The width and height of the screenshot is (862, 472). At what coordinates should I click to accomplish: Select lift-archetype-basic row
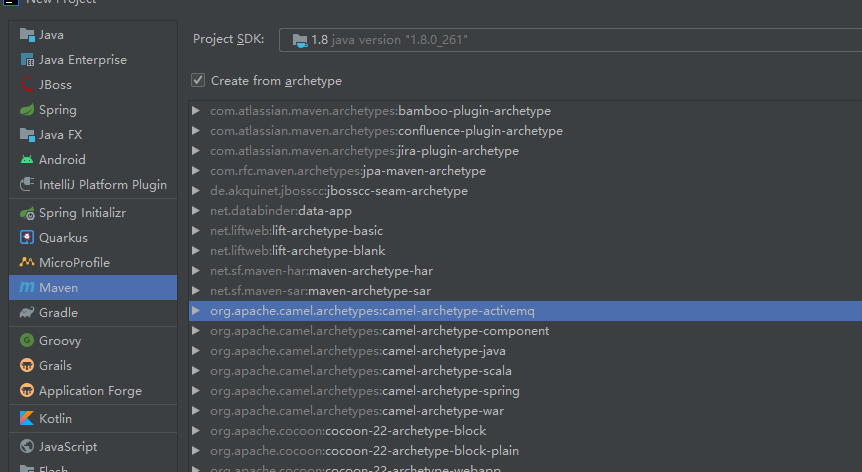coord(526,230)
